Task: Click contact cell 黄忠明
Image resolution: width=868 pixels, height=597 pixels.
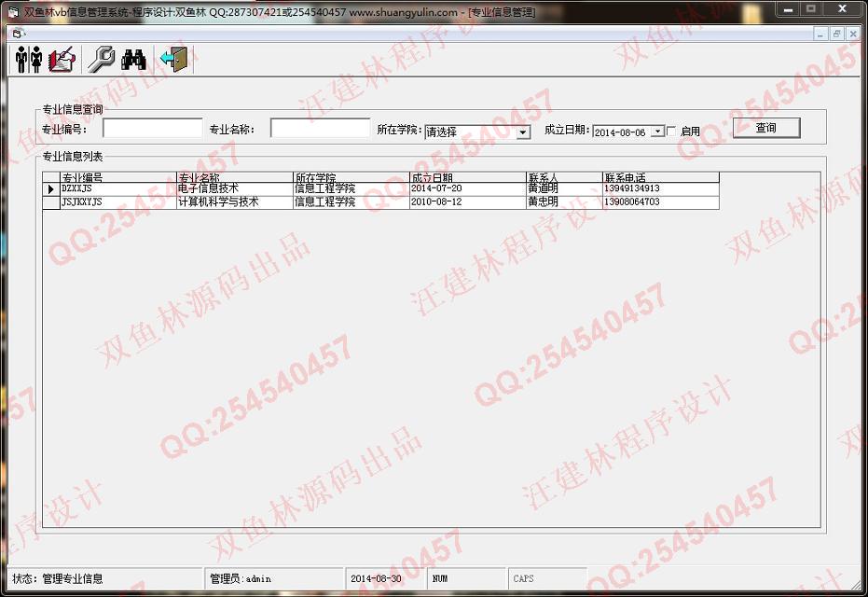Action: click(564, 202)
